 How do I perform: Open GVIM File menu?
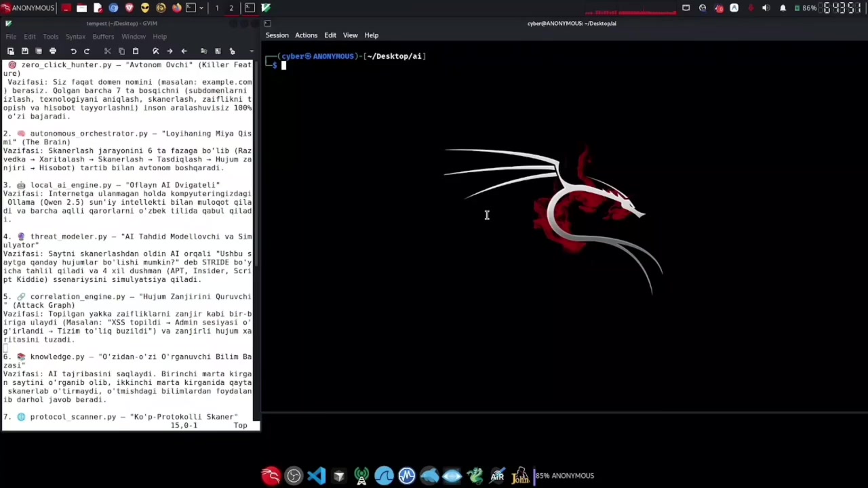tap(11, 37)
